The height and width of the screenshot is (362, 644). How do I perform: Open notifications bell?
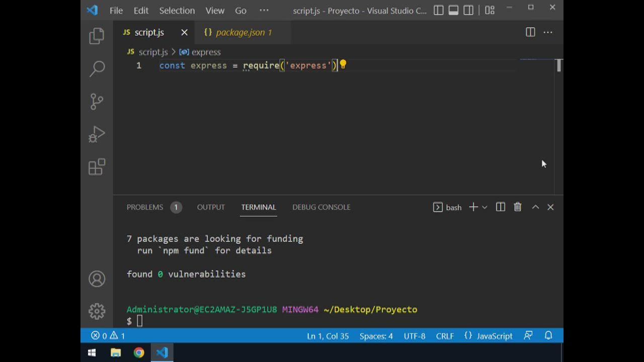pos(548,336)
